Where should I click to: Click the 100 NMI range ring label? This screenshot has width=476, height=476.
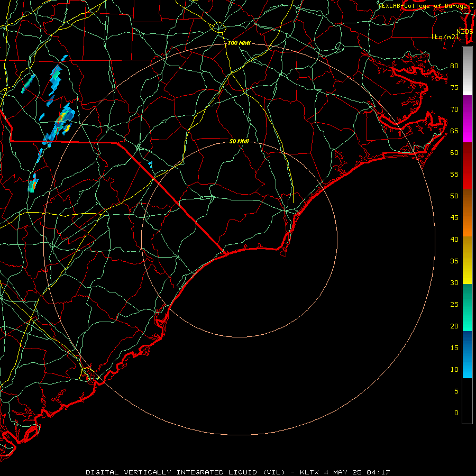tap(239, 43)
